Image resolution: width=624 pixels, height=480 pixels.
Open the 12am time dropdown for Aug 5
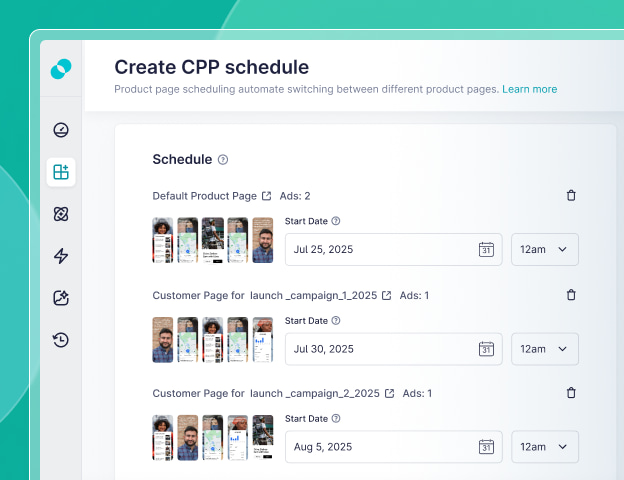click(x=544, y=446)
